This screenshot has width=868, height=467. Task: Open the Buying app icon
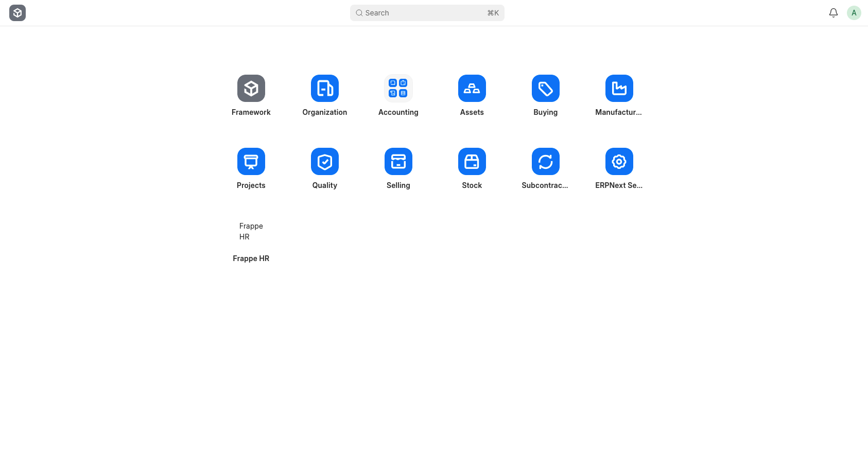click(x=546, y=89)
